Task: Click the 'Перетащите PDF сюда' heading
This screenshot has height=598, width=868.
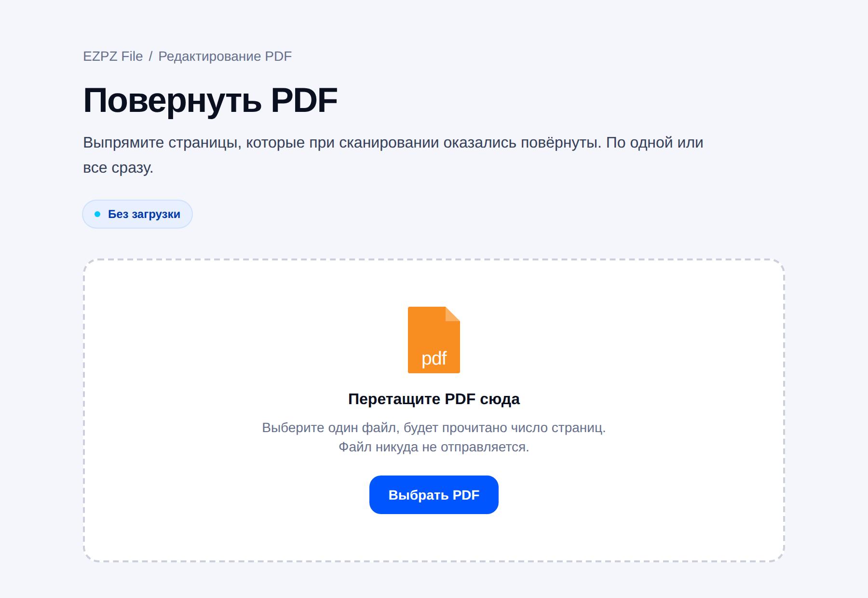Action: (434, 399)
